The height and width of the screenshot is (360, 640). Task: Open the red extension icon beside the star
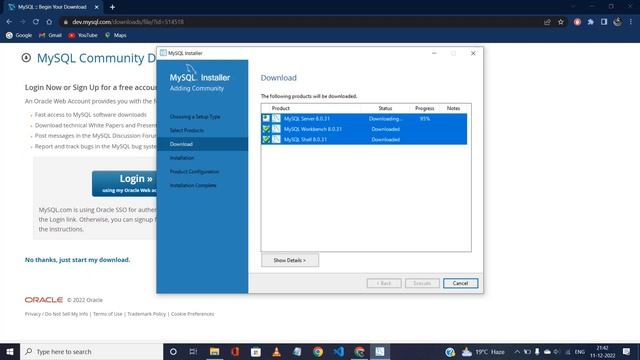click(577, 22)
